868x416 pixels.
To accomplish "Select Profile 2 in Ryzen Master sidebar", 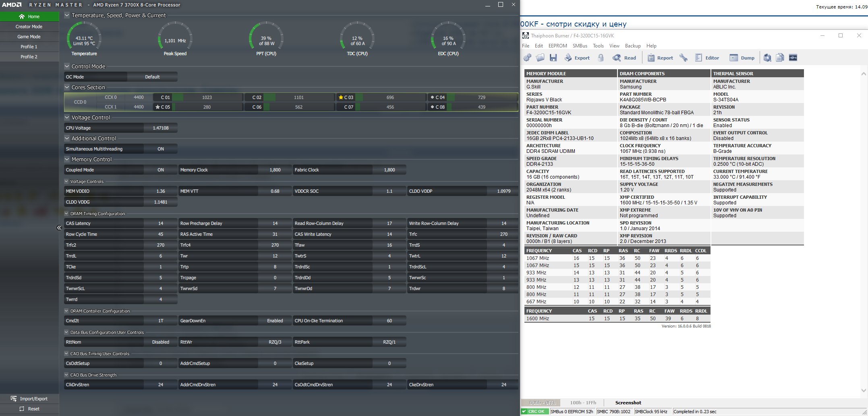I will point(29,57).
